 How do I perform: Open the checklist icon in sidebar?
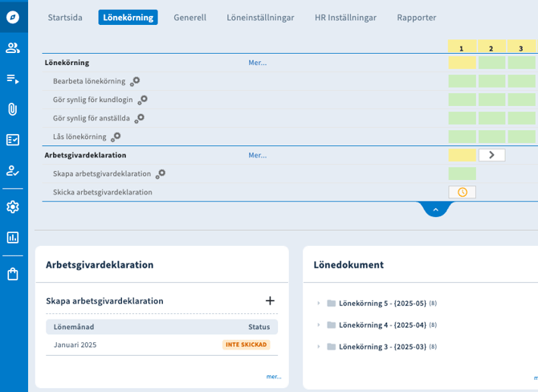click(13, 140)
